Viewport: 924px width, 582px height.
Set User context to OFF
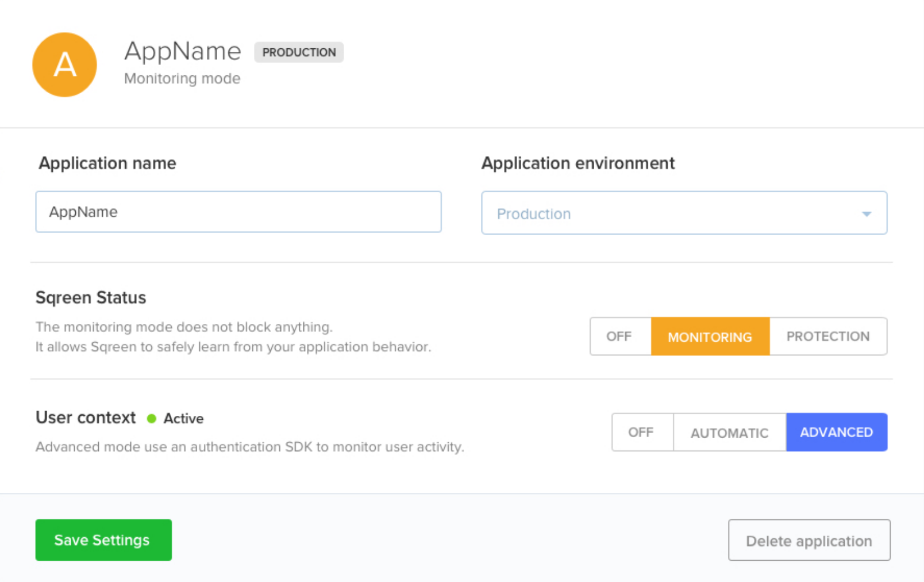(641, 432)
